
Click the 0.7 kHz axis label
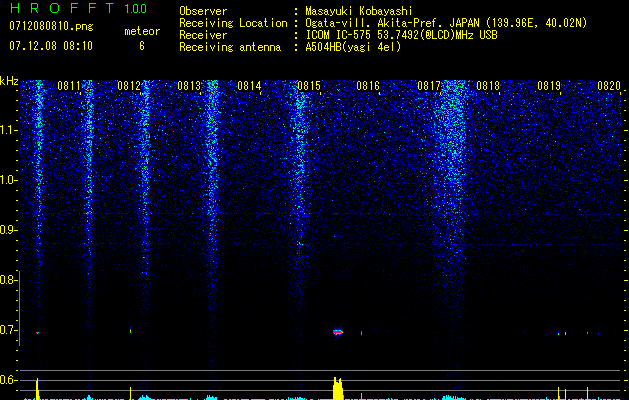[x=8, y=330]
